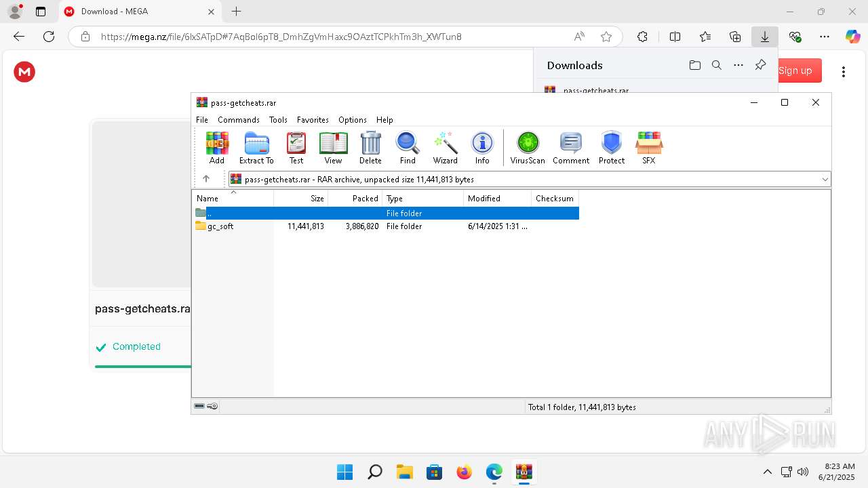This screenshot has width=868, height=488.
Task: Open Browser essentials heart icon
Action: point(795,37)
